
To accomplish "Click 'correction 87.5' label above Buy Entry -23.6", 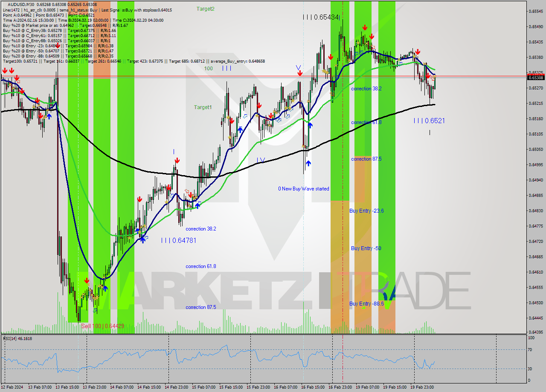I will (x=366, y=159).
